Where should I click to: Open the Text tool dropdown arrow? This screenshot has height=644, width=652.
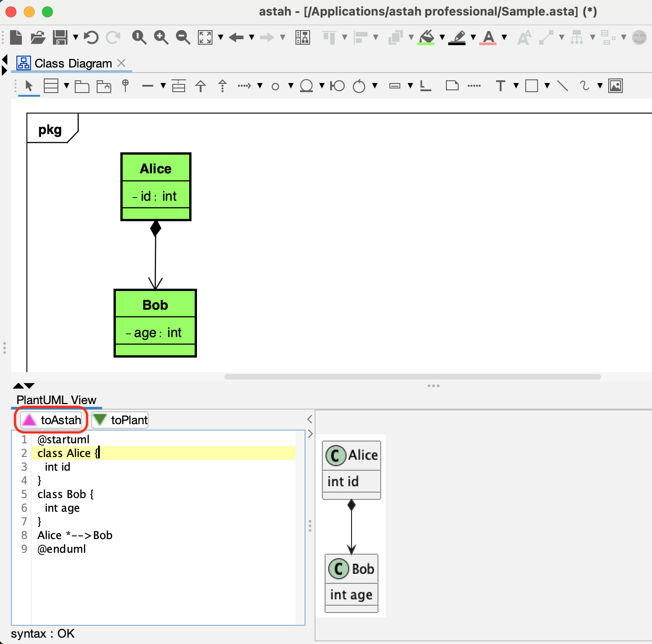(x=516, y=86)
